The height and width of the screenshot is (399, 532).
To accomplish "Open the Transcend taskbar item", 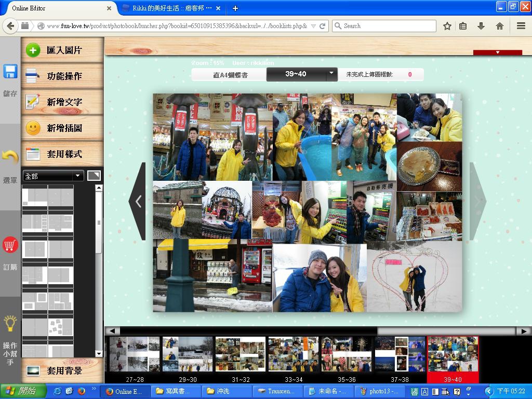I will pyautogui.click(x=277, y=391).
